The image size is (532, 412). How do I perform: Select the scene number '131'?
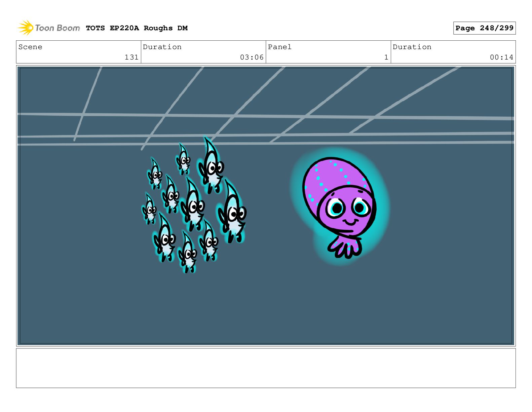131,57
